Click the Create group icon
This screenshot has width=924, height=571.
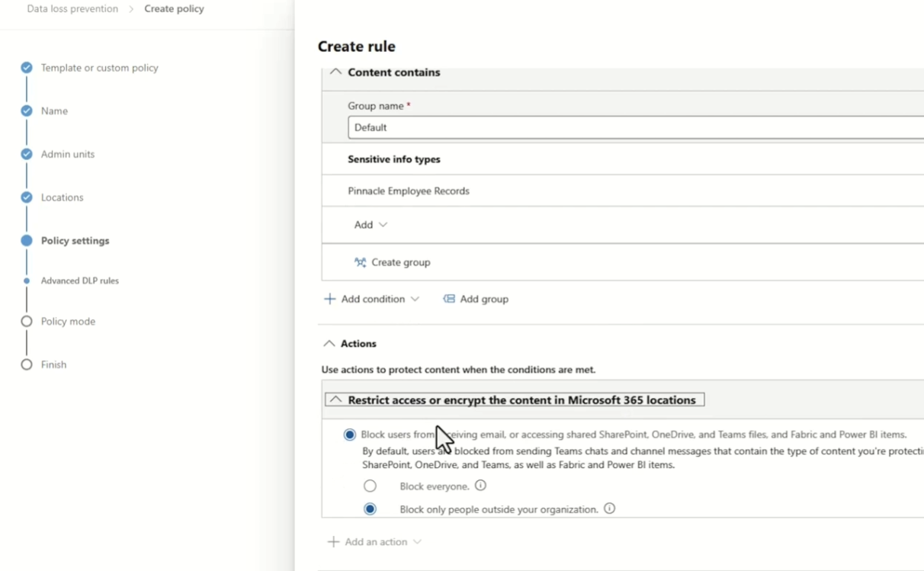[360, 262]
